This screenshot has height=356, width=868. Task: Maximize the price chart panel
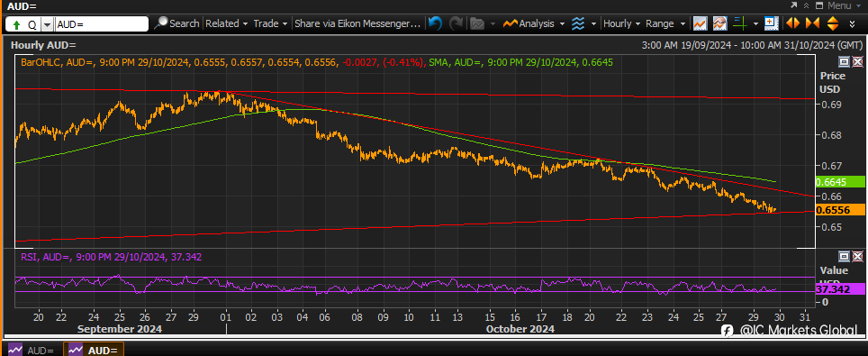(x=845, y=61)
